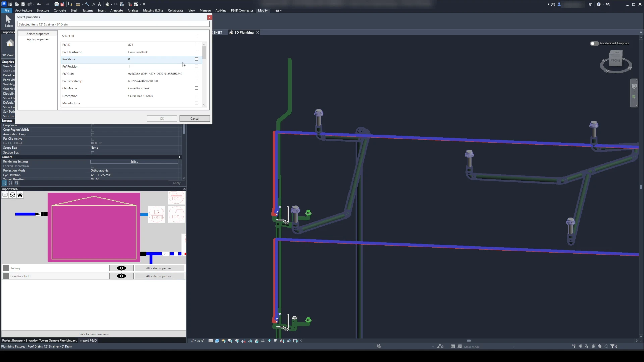Screen dimensions: 644x362
Task: Open the Undo history dropdown arrow
Action: coord(43,4)
